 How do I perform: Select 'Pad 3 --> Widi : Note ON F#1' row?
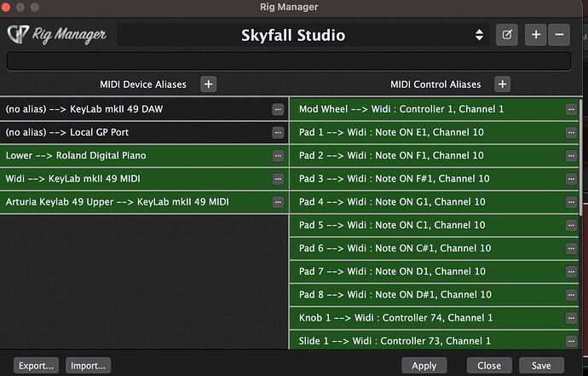pos(435,179)
